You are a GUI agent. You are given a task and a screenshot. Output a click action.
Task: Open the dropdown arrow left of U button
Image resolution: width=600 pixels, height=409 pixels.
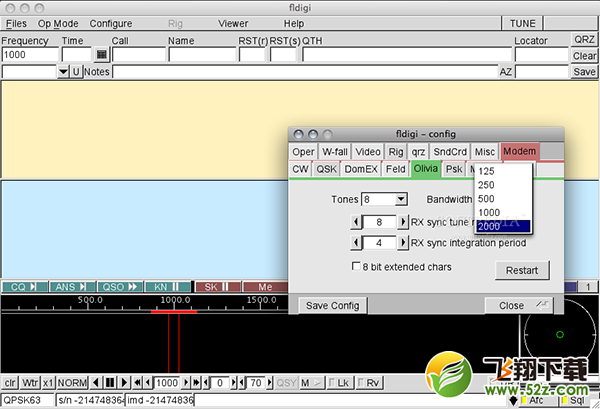[63, 72]
